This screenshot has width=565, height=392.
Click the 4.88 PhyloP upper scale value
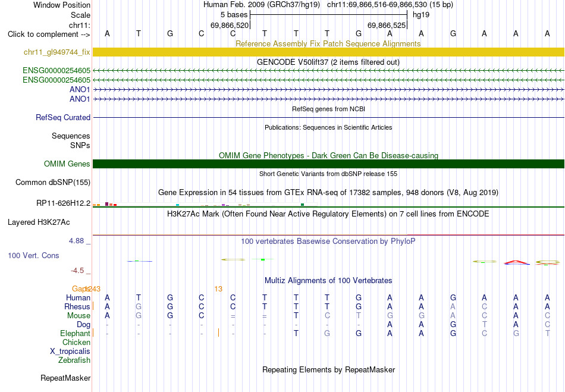(77, 241)
